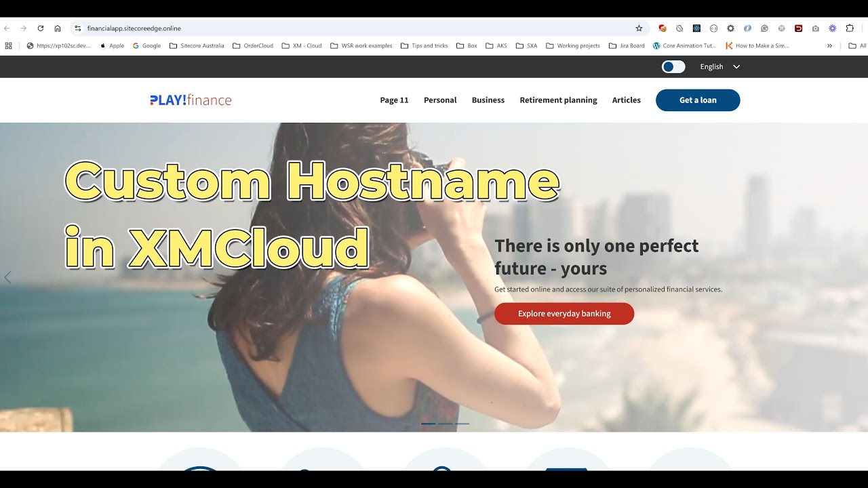The height and width of the screenshot is (488, 868).
Task: Open the crossed-circle extension icon next to Santa-hat
Action: point(679,28)
